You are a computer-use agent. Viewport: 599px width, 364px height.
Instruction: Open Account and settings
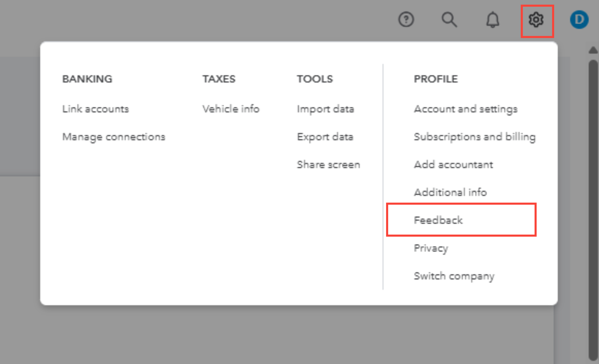[465, 109]
